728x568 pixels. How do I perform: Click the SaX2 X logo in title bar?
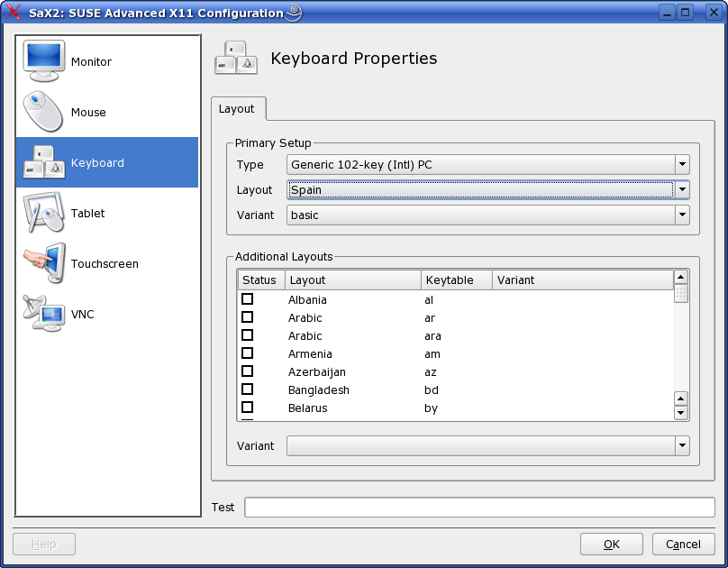coord(13,12)
